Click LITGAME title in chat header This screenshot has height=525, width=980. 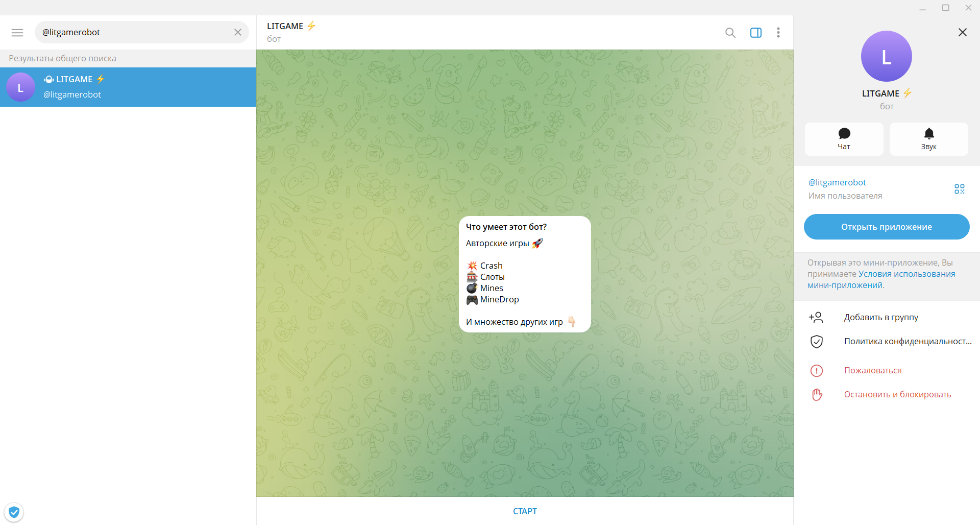(285, 26)
